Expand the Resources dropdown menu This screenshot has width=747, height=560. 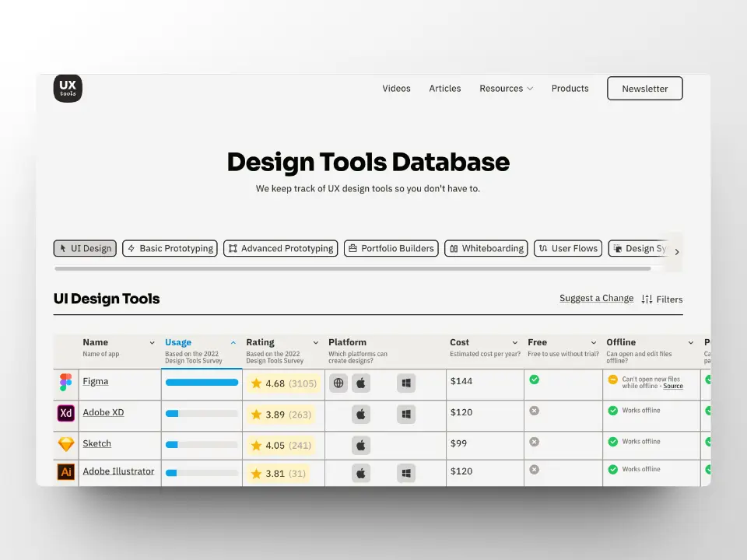click(506, 89)
